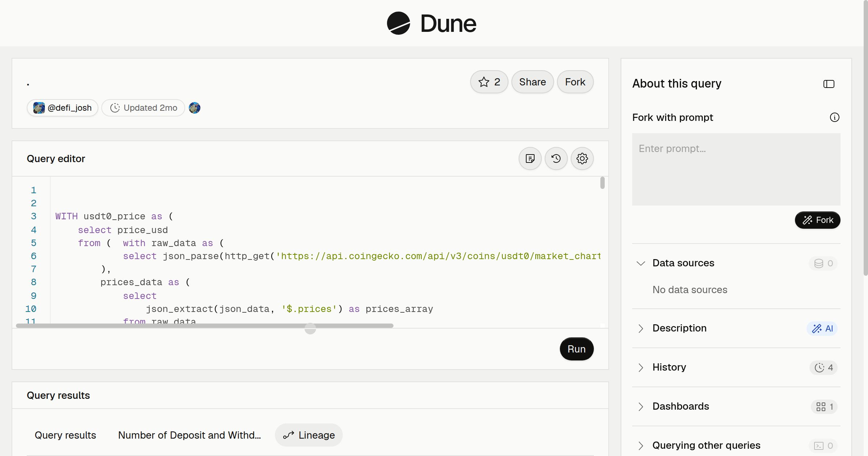Click the Dune wordmark text

[448, 24]
